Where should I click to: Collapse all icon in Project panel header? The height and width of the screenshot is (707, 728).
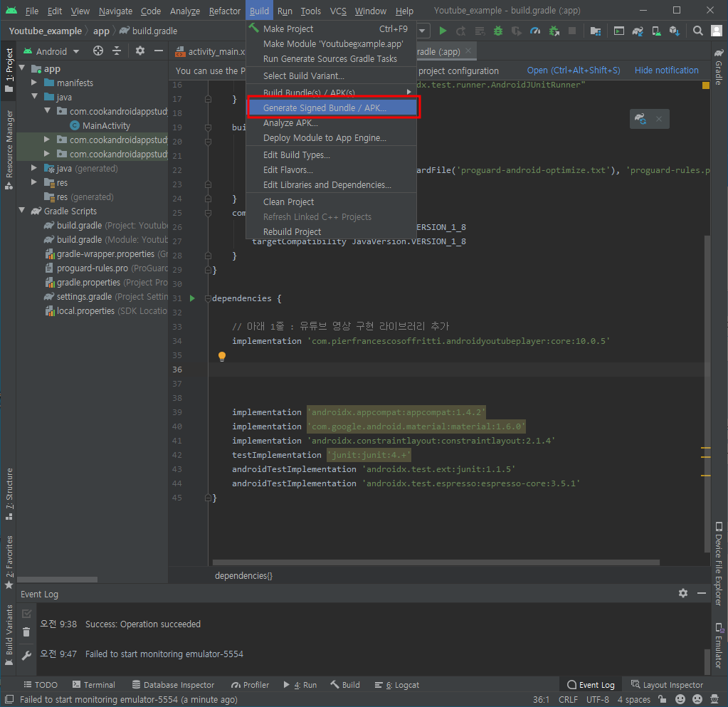coord(117,51)
